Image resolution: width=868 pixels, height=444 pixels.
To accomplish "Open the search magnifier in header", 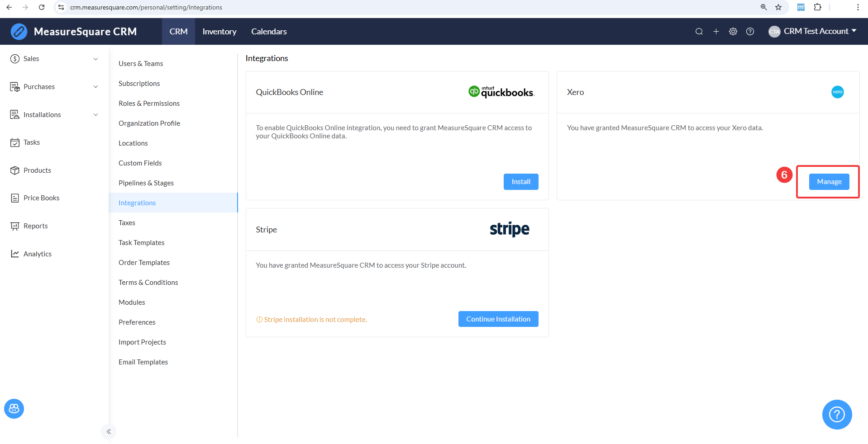I will 699,31.
